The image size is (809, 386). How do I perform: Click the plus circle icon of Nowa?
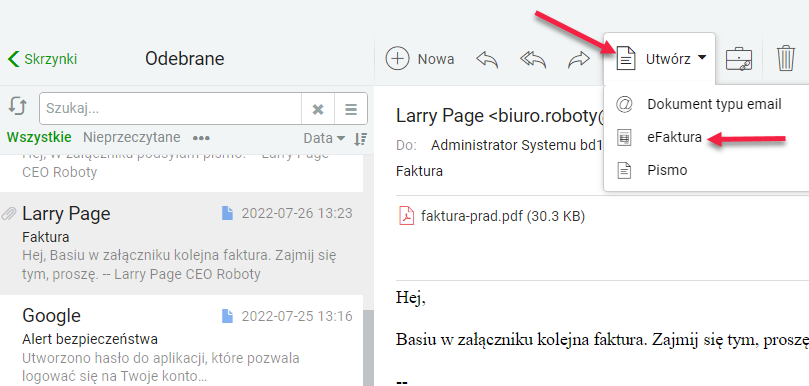tap(397, 59)
